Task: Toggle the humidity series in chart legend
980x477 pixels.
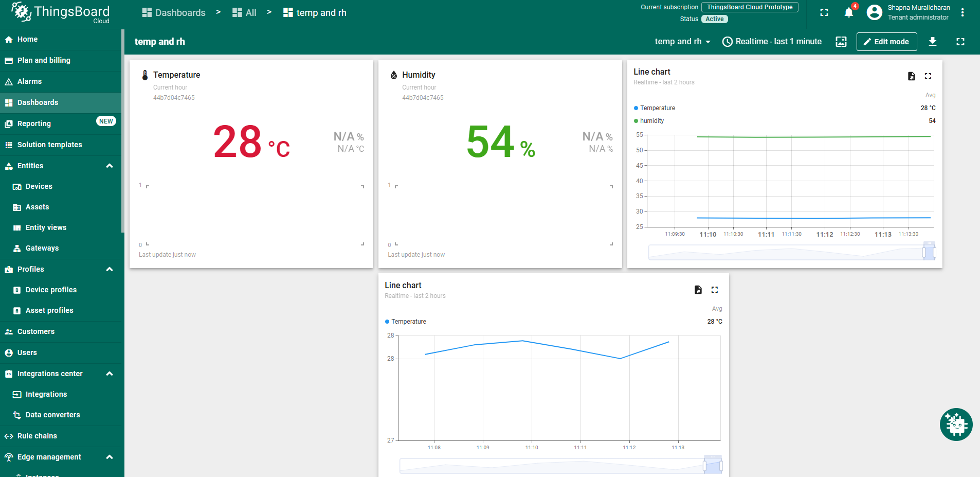Action: tap(651, 121)
